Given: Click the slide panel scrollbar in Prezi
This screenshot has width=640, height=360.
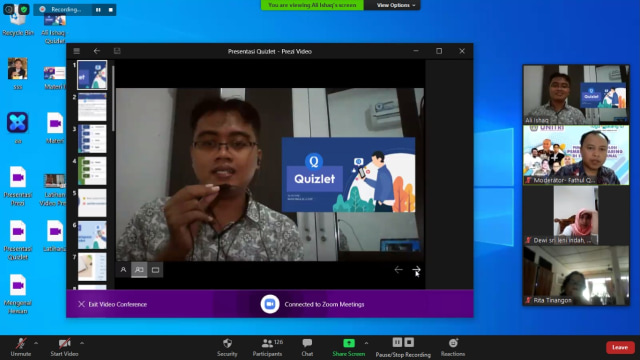Looking at the screenshot, I should tap(113, 98).
